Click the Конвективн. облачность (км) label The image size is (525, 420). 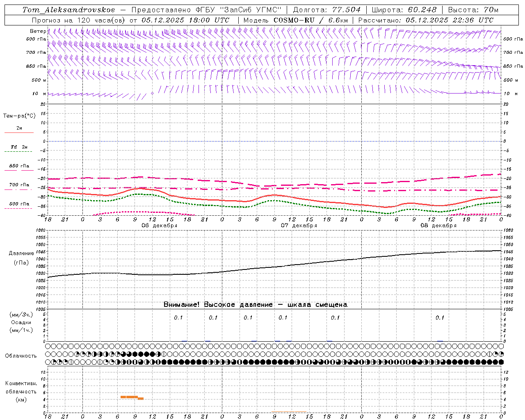21,391
